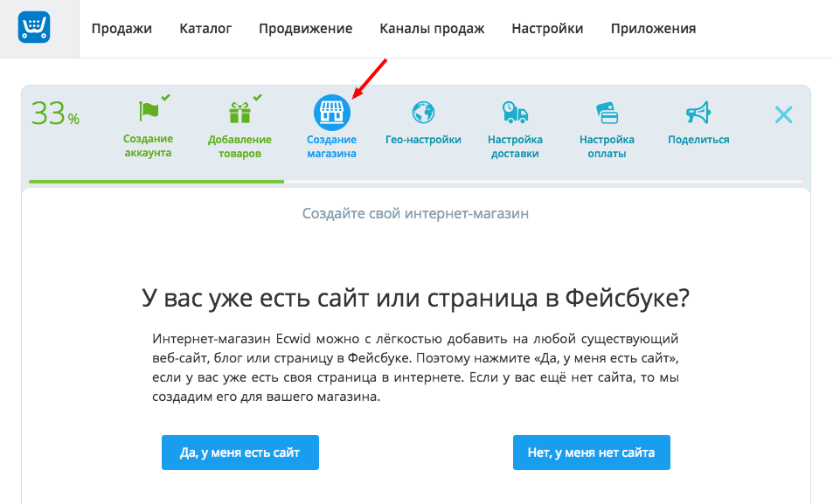This screenshot has height=504, width=833.
Task: Go to Продвижение menu
Action: tap(305, 29)
